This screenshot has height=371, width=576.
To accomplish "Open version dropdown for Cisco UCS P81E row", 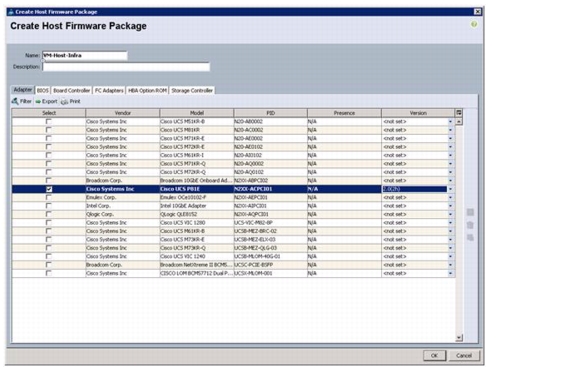I will click(450, 189).
